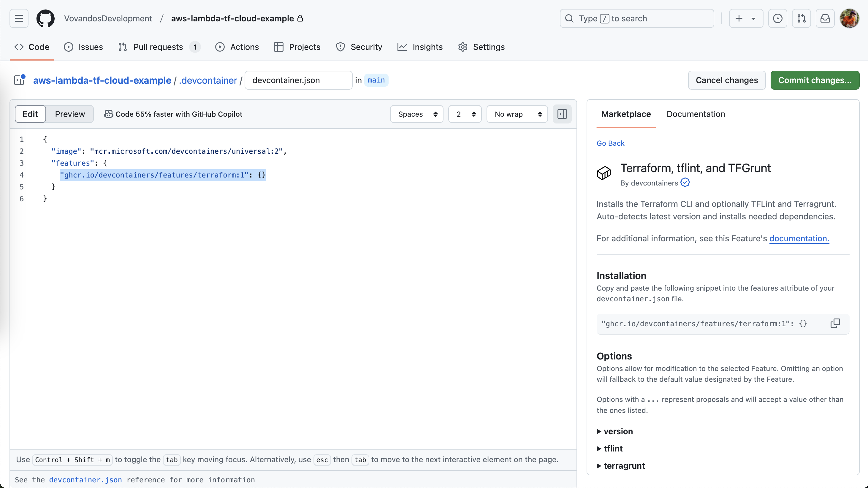
Task: Click the symlink file icon beside the breadcrumb
Action: [x=19, y=80]
